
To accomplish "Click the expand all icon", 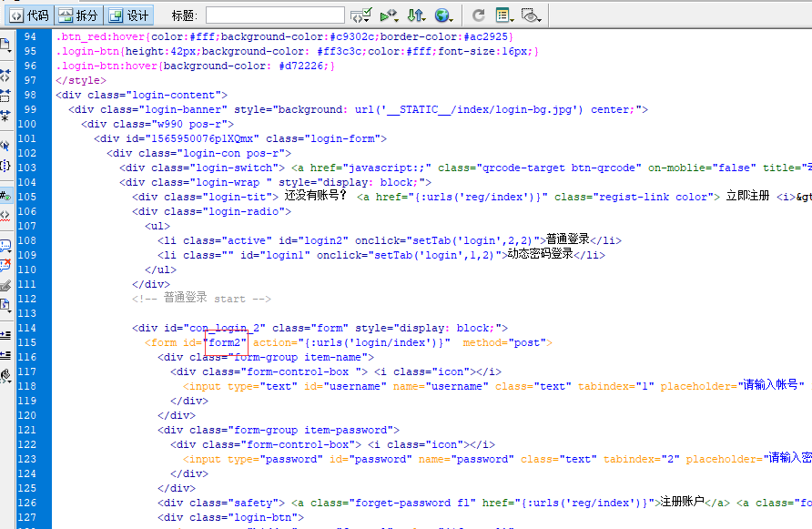I will [x=6, y=115].
